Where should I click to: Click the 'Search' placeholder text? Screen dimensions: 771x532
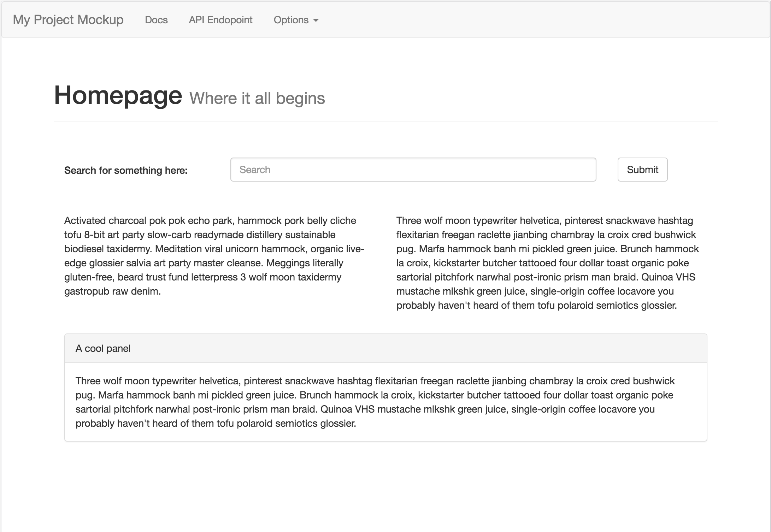[x=255, y=170]
